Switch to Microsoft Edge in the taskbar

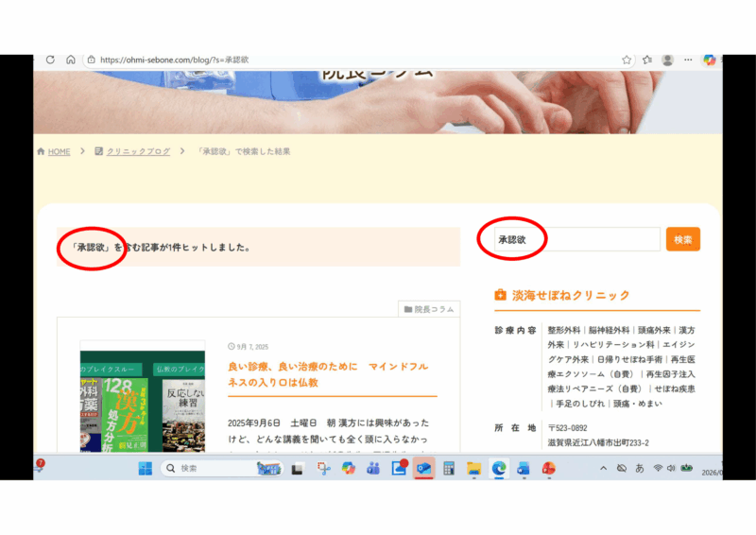pyautogui.click(x=499, y=469)
